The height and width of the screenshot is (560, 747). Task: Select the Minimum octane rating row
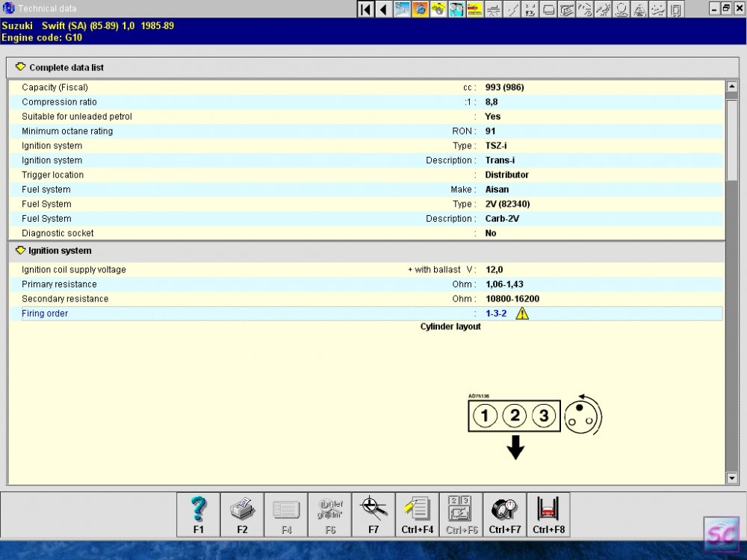[366, 131]
